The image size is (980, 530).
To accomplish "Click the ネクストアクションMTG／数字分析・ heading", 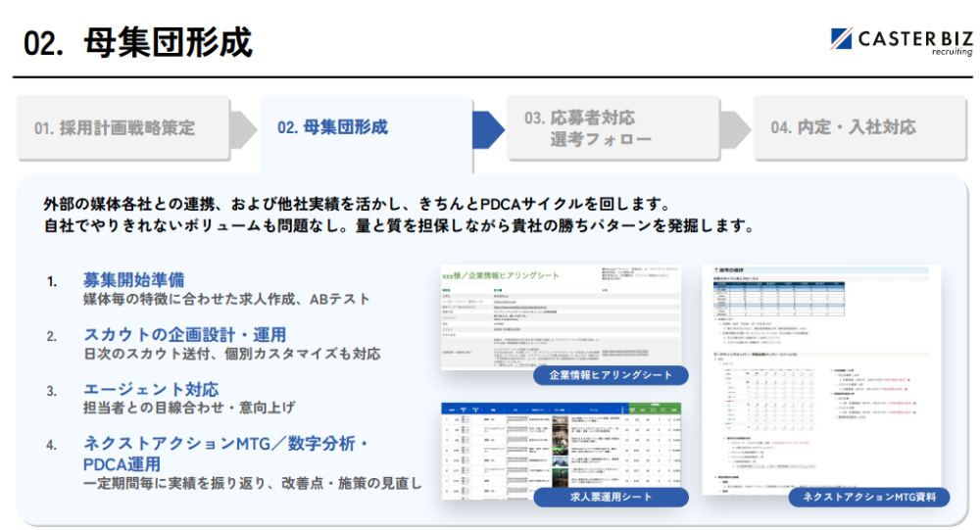I will coord(226,444).
